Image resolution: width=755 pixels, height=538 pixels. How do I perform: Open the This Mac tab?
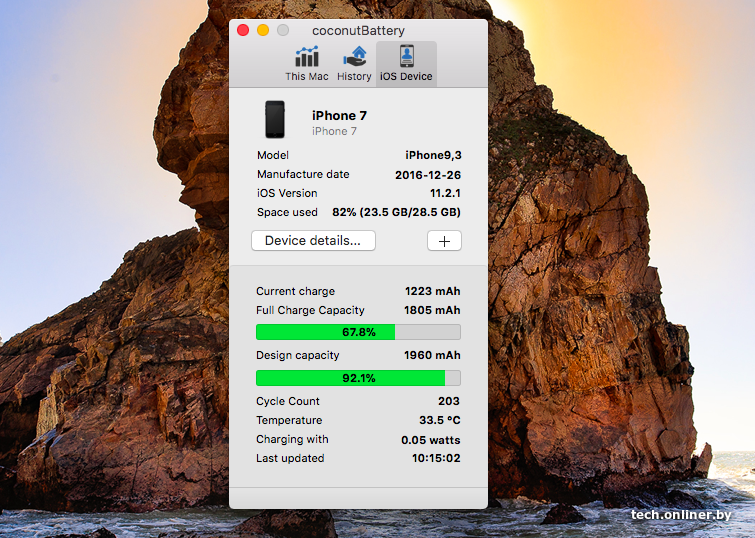(x=307, y=64)
